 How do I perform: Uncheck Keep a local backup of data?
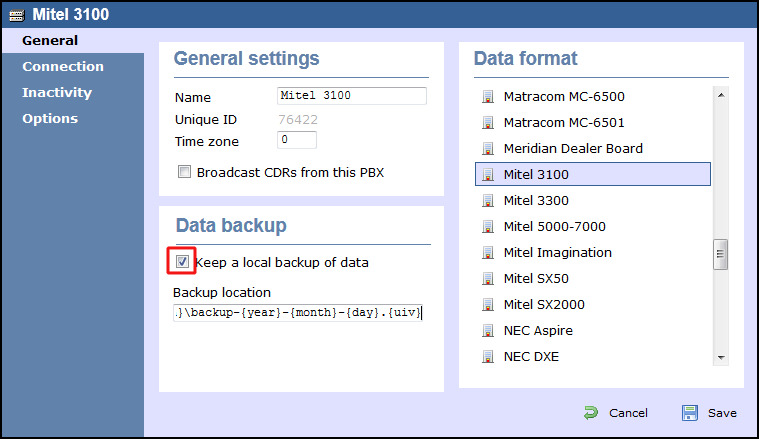(182, 262)
